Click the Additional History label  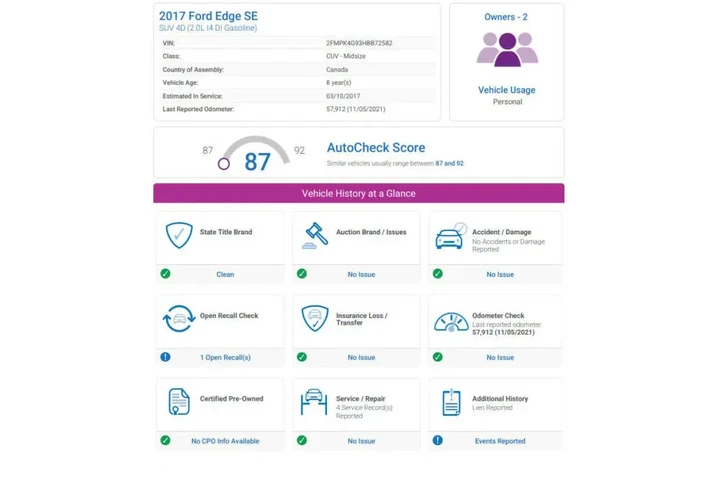500,399
